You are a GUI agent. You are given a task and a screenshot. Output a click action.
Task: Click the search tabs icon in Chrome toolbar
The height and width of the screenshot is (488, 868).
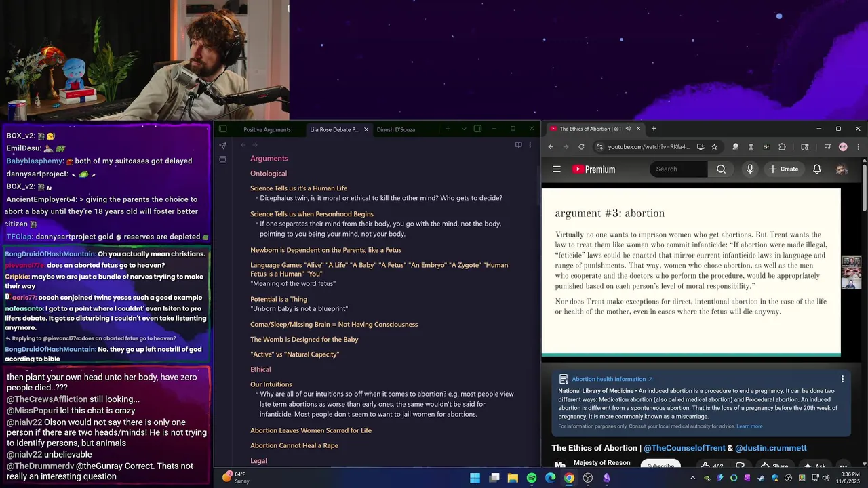(x=805, y=147)
